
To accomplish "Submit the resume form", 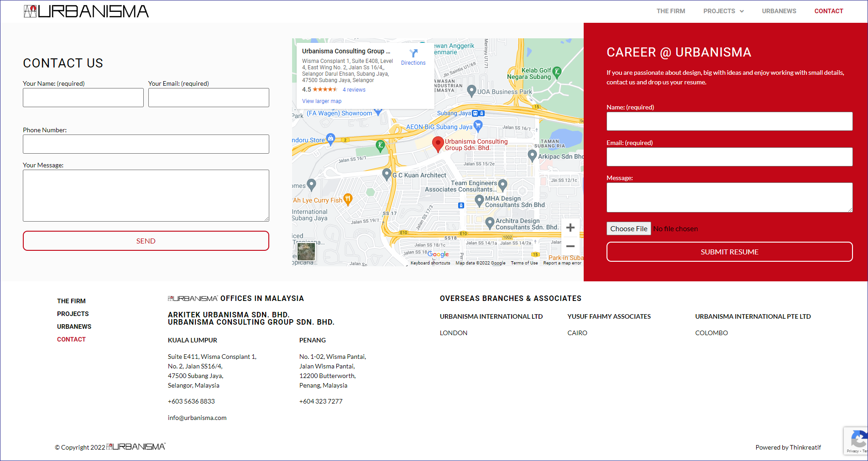I will (729, 252).
